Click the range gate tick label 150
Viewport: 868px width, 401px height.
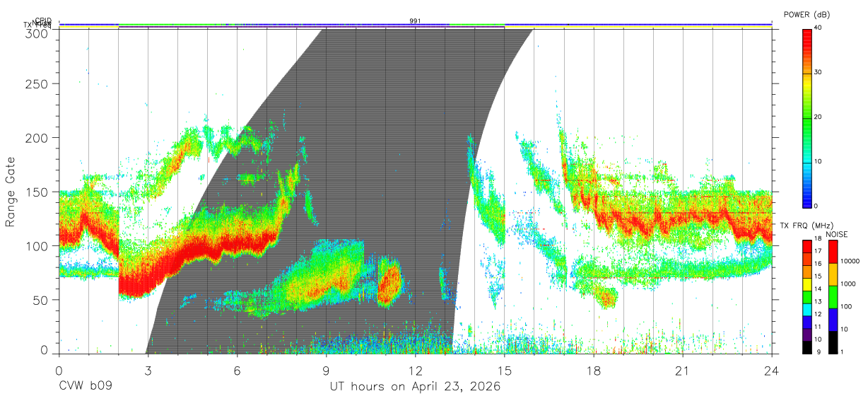pos(38,192)
